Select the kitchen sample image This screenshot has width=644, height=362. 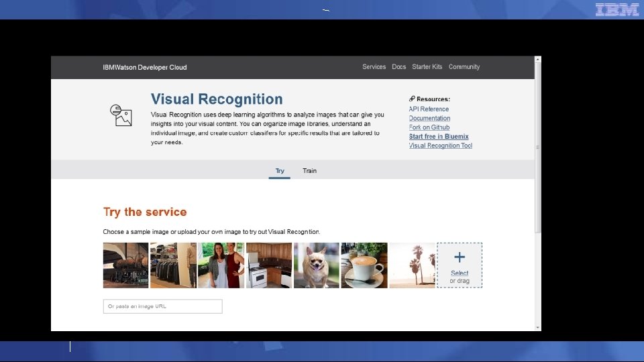[269, 265]
